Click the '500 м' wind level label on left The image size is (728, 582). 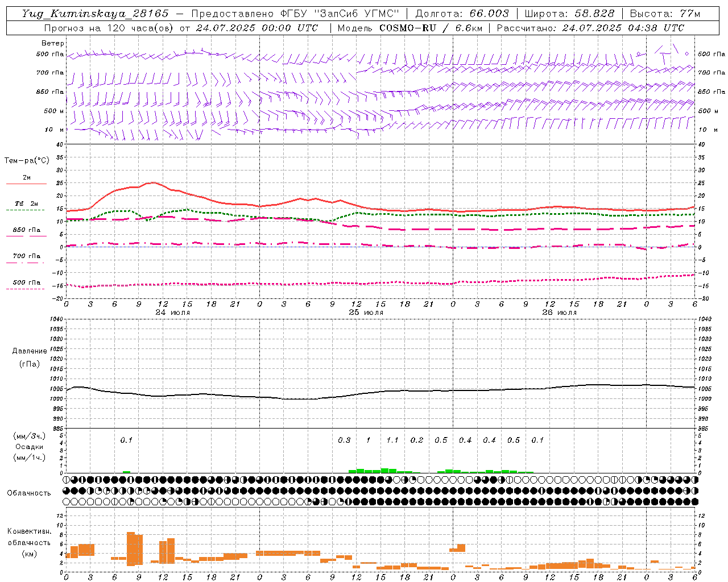pyautogui.click(x=54, y=111)
